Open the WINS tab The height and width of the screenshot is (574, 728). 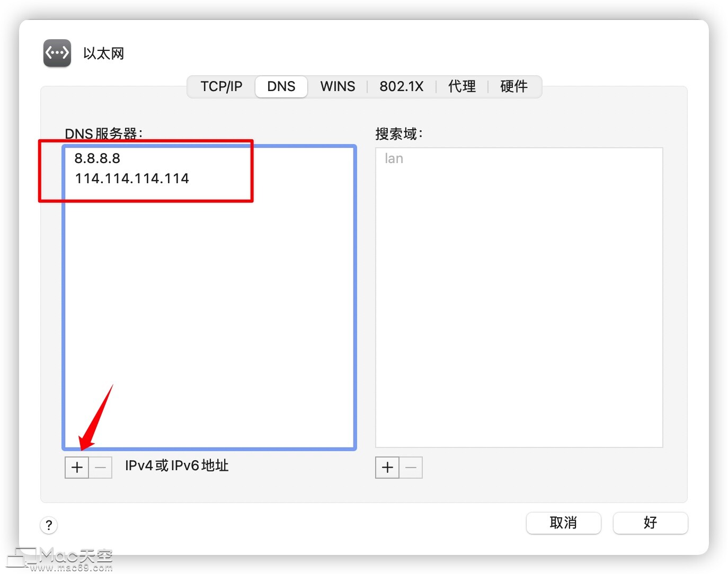tap(338, 86)
